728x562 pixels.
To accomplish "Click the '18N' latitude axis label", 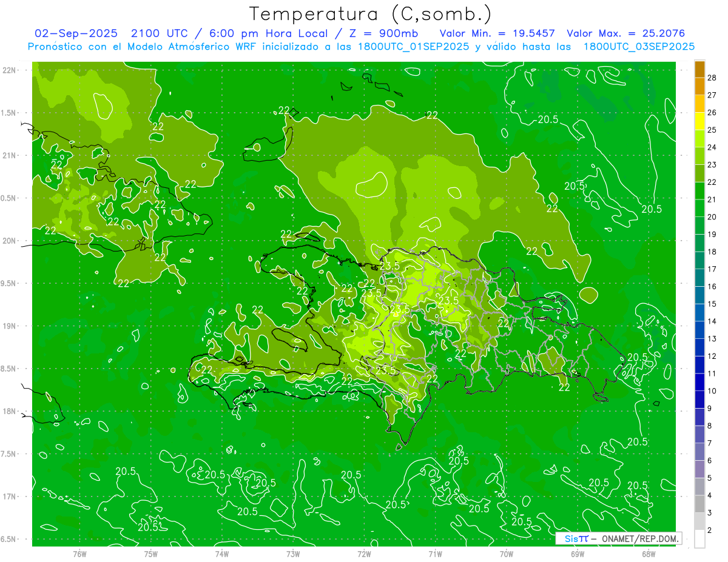I will (8, 412).
